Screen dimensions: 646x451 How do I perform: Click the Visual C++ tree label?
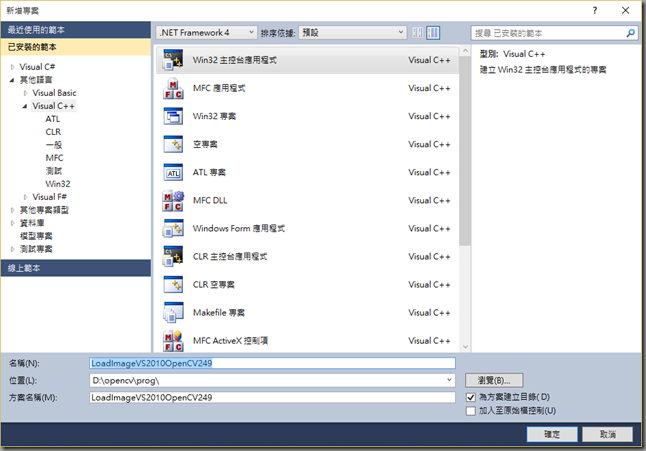(54, 106)
